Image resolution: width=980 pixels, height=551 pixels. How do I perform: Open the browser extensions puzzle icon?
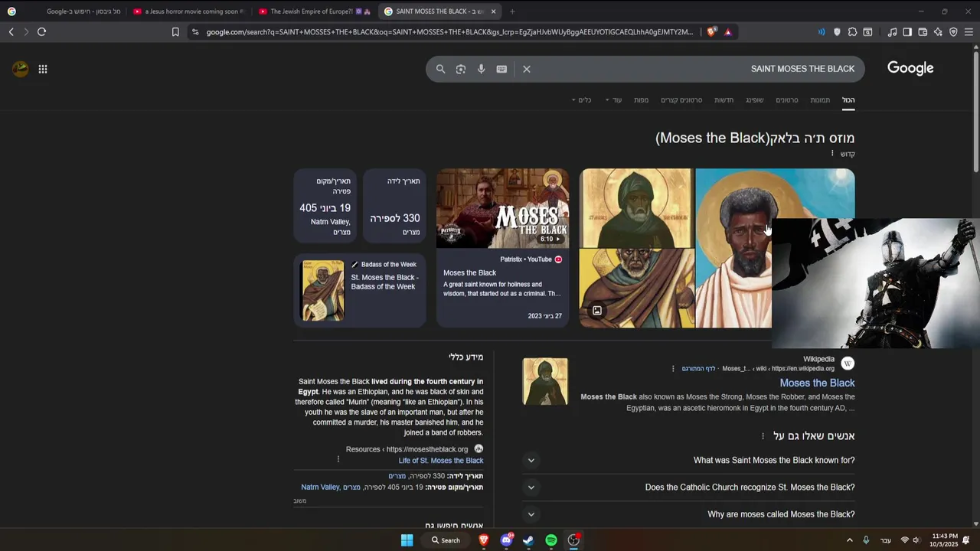(x=852, y=32)
